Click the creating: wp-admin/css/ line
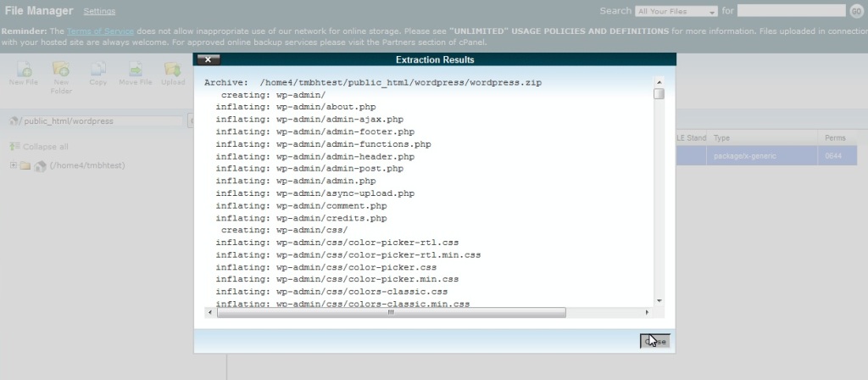Image resolution: width=868 pixels, height=380 pixels. click(285, 230)
